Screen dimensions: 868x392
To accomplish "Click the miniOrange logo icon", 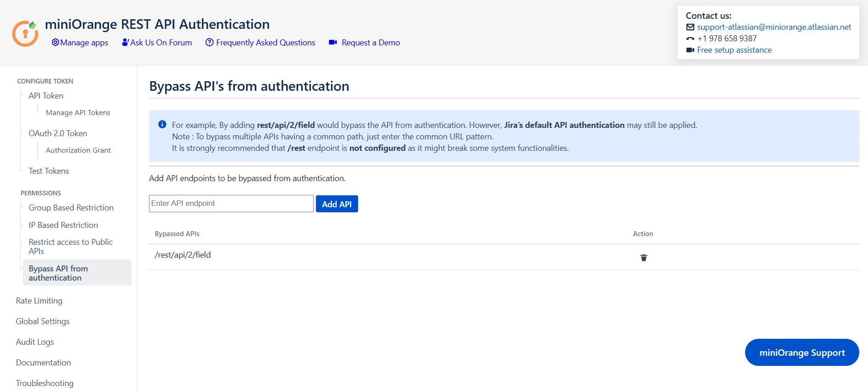I will click(x=25, y=33).
